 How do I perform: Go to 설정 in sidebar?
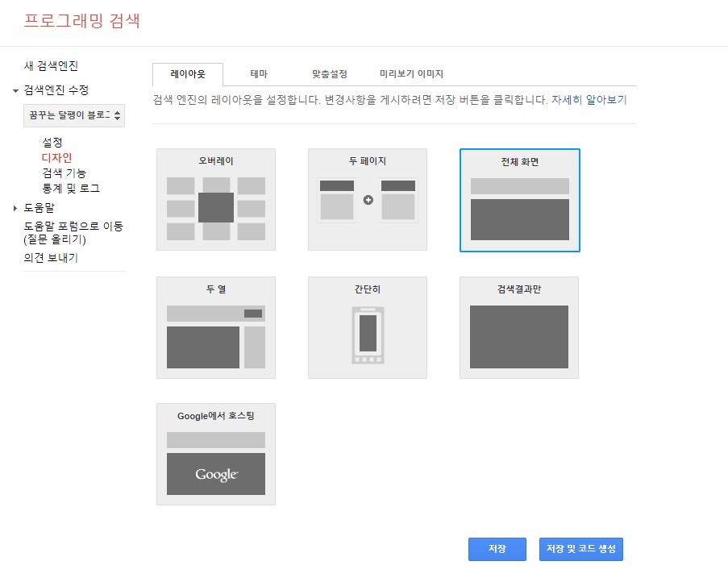(x=52, y=142)
